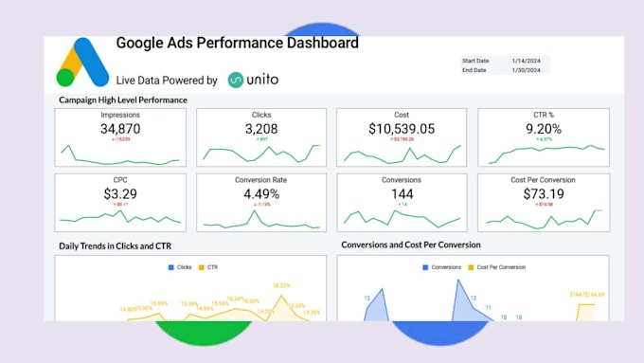
Task: Click the CTR % 9.20% value
Action: click(544, 129)
